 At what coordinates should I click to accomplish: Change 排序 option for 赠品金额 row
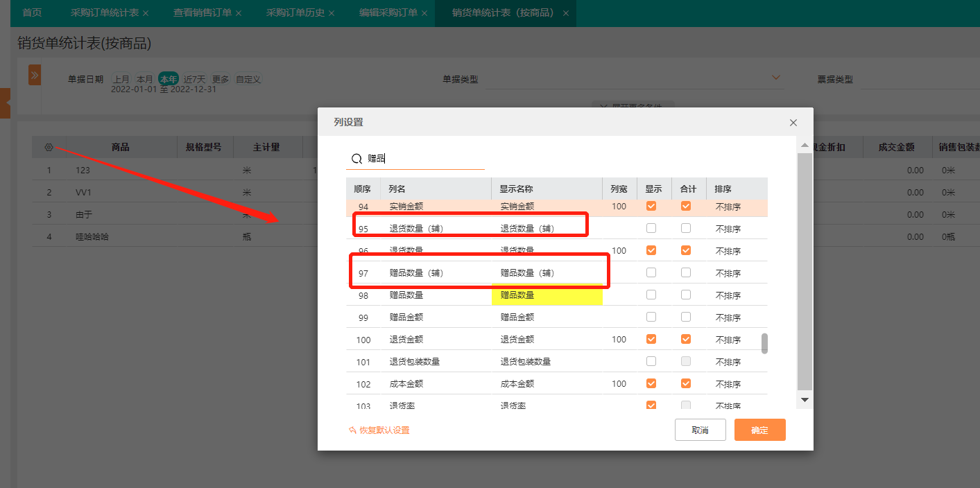click(x=728, y=317)
